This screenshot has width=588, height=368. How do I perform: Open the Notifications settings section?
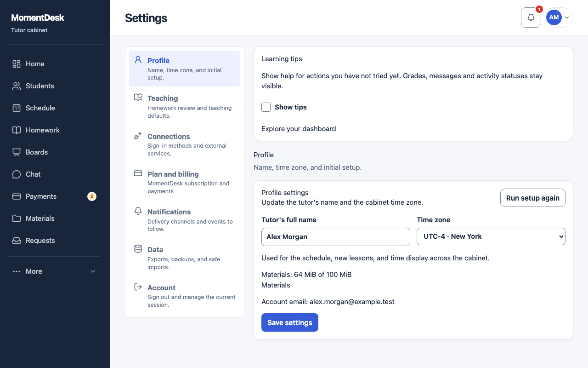click(185, 220)
